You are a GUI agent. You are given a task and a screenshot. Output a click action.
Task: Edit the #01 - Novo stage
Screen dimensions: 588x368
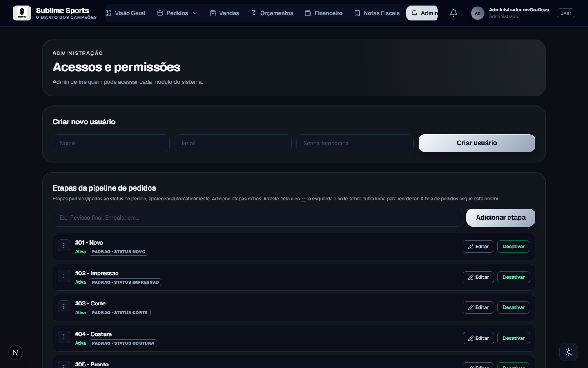(478, 247)
